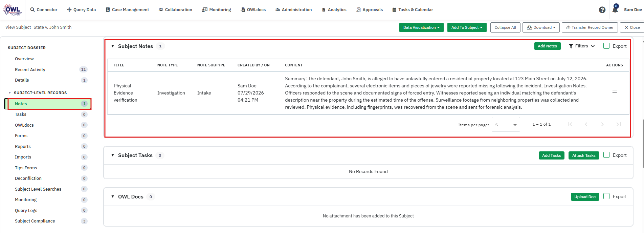
Task: Open the Add To Subject dropdown
Action: pyautogui.click(x=467, y=27)
